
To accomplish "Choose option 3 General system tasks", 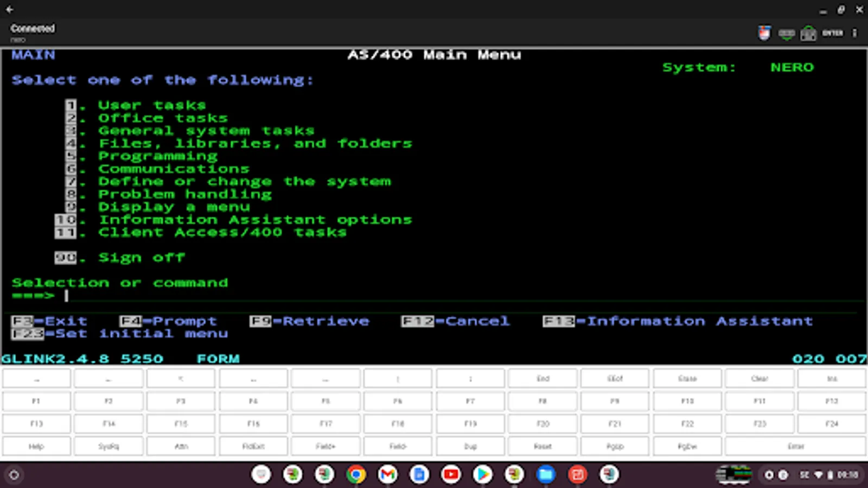I will tap(190, 131).
